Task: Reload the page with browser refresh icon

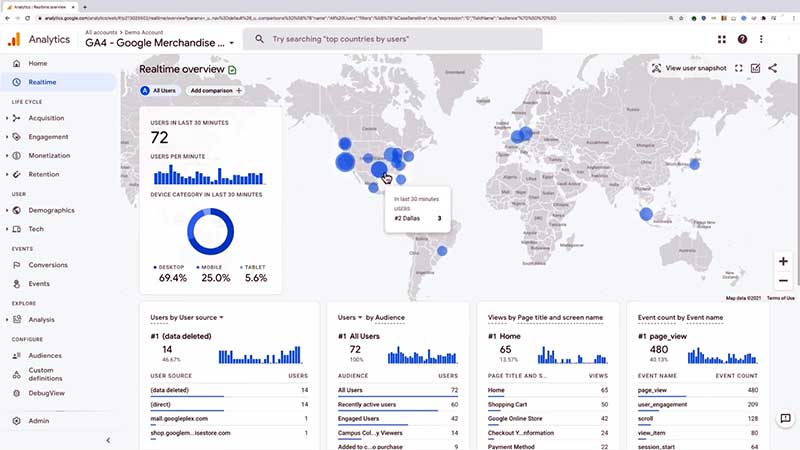Action: (28, 18)
